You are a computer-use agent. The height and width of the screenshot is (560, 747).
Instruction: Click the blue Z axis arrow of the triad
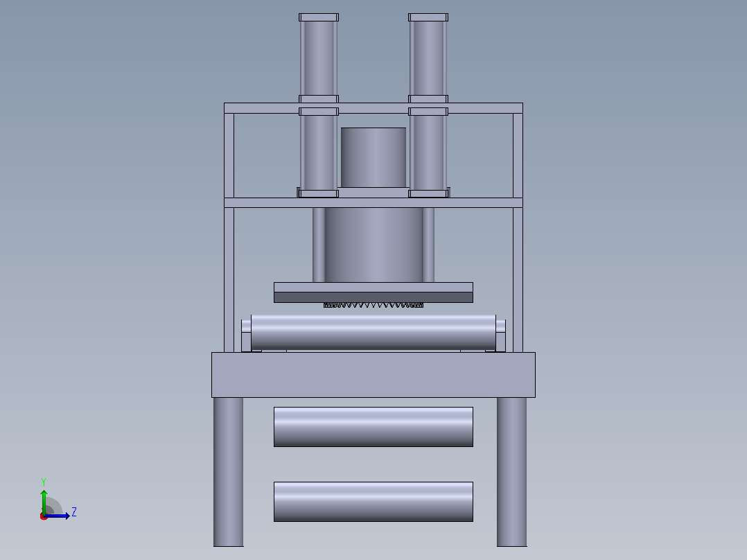57,516
